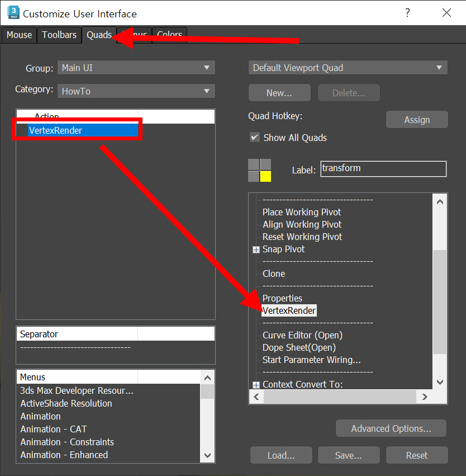Click the quad tree scroll-left arrow
The height and width of the screenshot is (476, 466).
(x=256, y=397)
